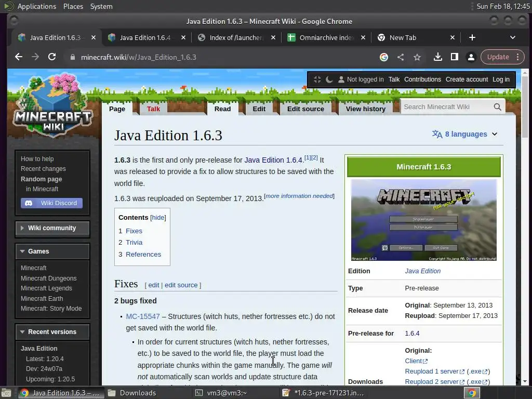Toggle wiki dark mode moon icon
The height and width of the screenshot is (399, 532).
tap(329, 79)
